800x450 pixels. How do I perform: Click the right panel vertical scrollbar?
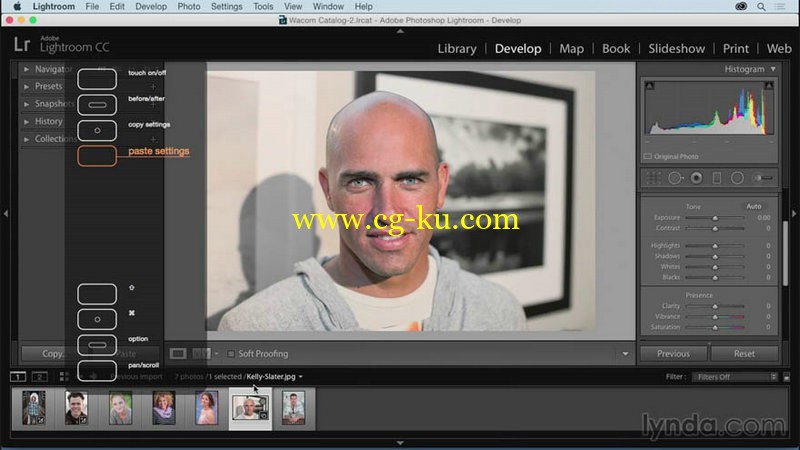[785, 253]
